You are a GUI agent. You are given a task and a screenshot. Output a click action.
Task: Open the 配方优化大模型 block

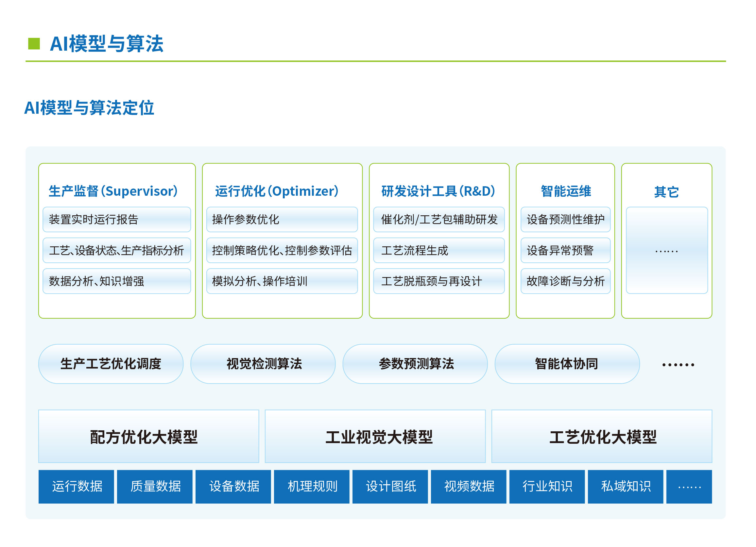tap(149, 437)
